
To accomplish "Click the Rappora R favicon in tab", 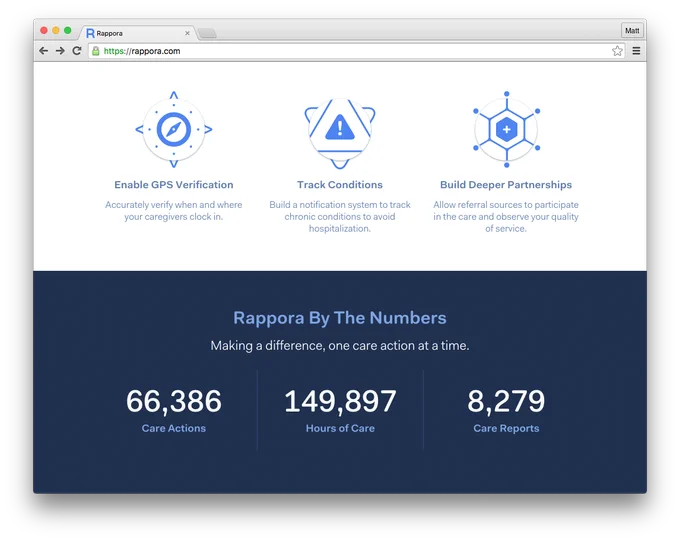I will tap(90, 33).
